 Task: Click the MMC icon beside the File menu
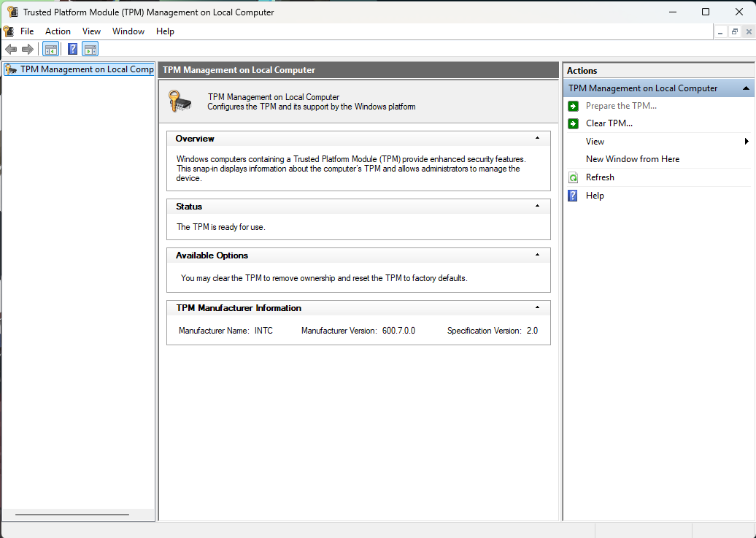point(8,31)
